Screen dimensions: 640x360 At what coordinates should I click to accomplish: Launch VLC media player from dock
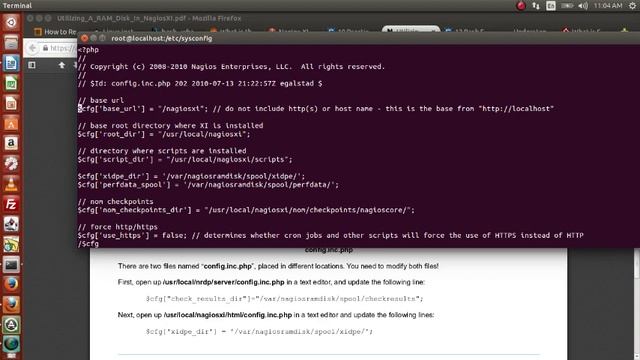pyautogui.click(x=11, y=184)
